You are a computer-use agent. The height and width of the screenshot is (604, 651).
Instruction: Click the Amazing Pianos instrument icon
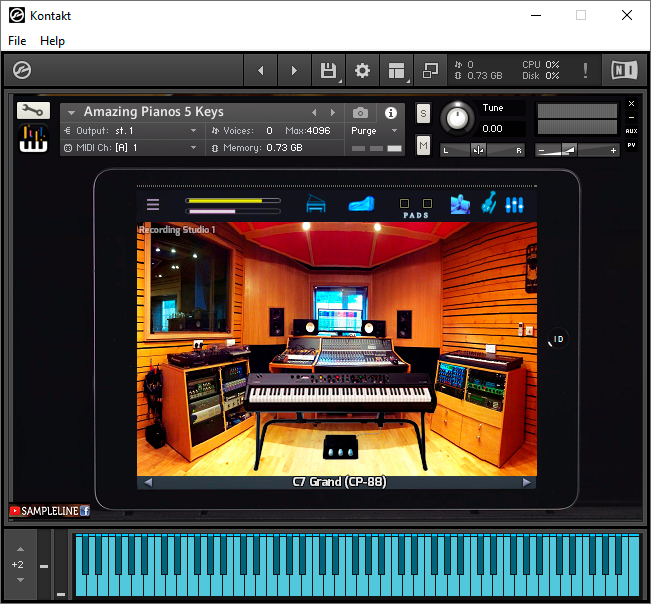coord(33,138)
